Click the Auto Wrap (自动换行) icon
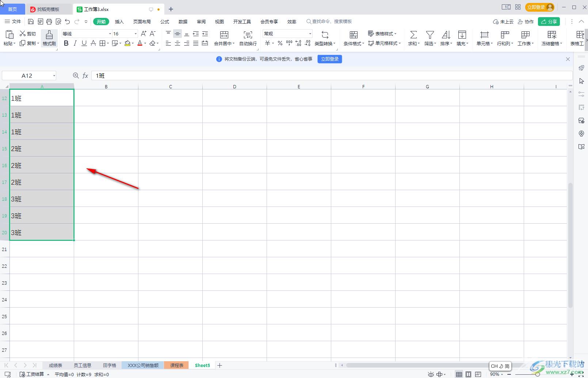This screenshot has width=588, height=378. (x=248, y=35)
